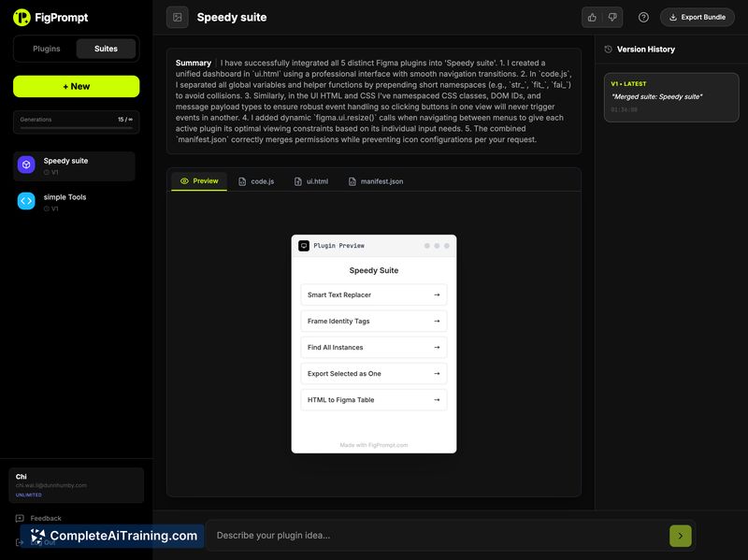Switch to the Suites toggle
The width and height of the screenshot is (748, 560).
click(x=106, y=49)
